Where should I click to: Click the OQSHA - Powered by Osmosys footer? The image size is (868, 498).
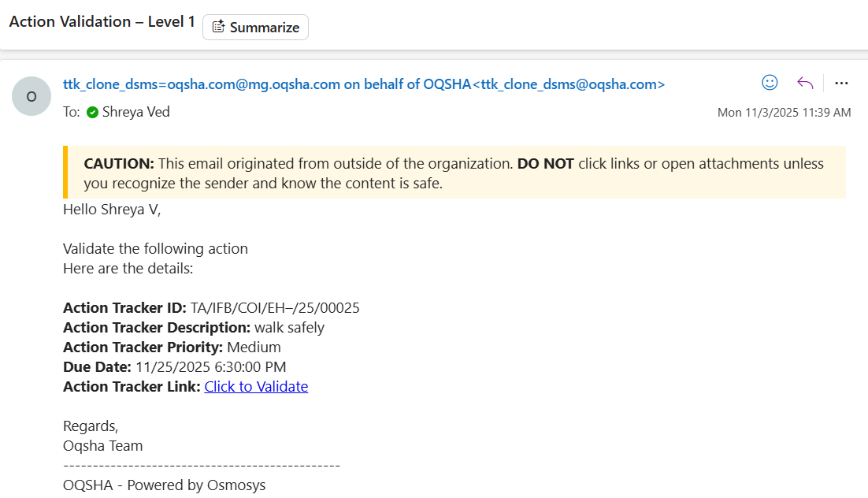tap(164, 485)
